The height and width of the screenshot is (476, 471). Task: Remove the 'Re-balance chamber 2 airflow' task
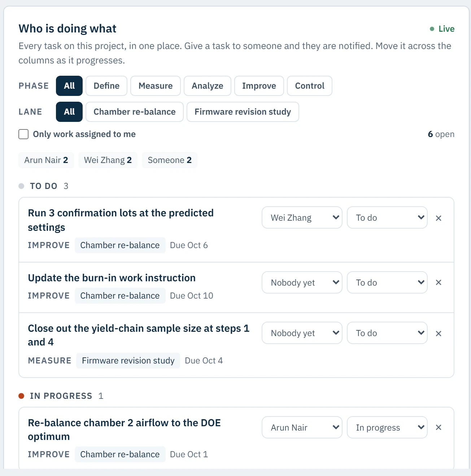coord(439,427)
